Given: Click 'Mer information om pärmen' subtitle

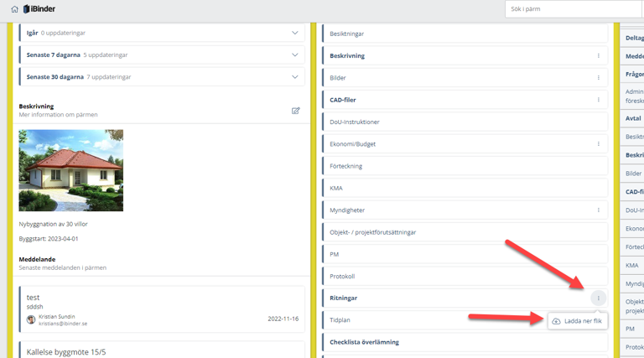Looking at the screenshot, I should [x=59, y=115].
